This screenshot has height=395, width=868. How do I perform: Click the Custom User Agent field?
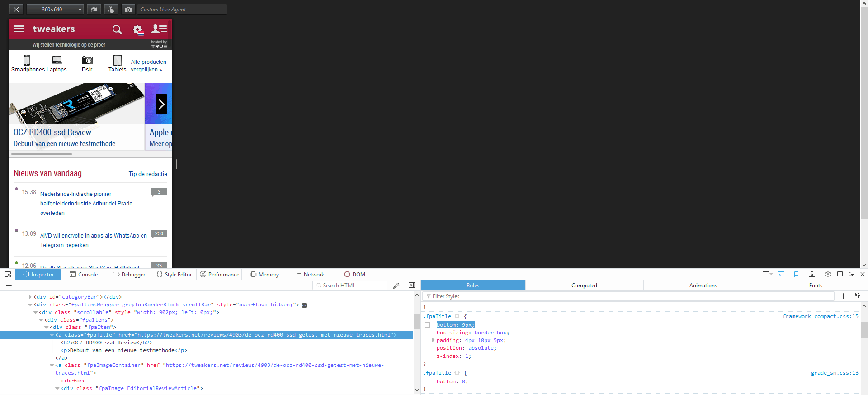(x=182, y=10)
